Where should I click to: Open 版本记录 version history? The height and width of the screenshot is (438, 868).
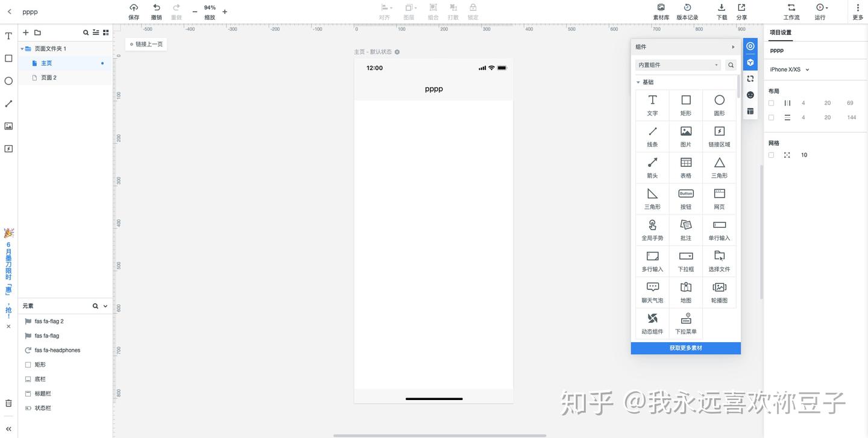(x=687, y=11)
